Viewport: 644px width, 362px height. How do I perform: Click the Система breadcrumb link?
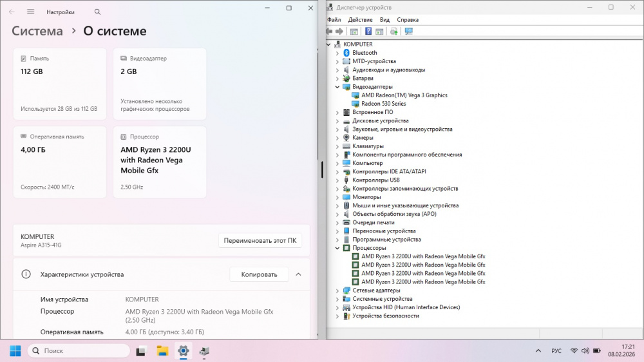(x=37, y=31)
